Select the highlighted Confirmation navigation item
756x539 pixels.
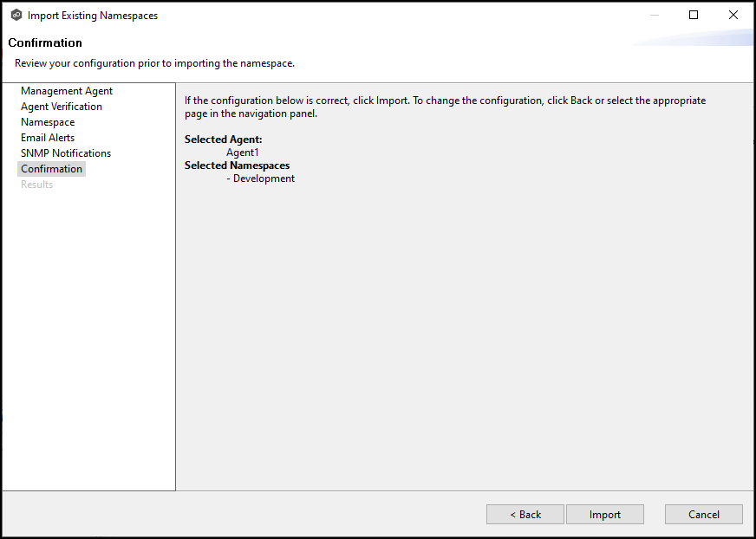click(x=52, y=169)
